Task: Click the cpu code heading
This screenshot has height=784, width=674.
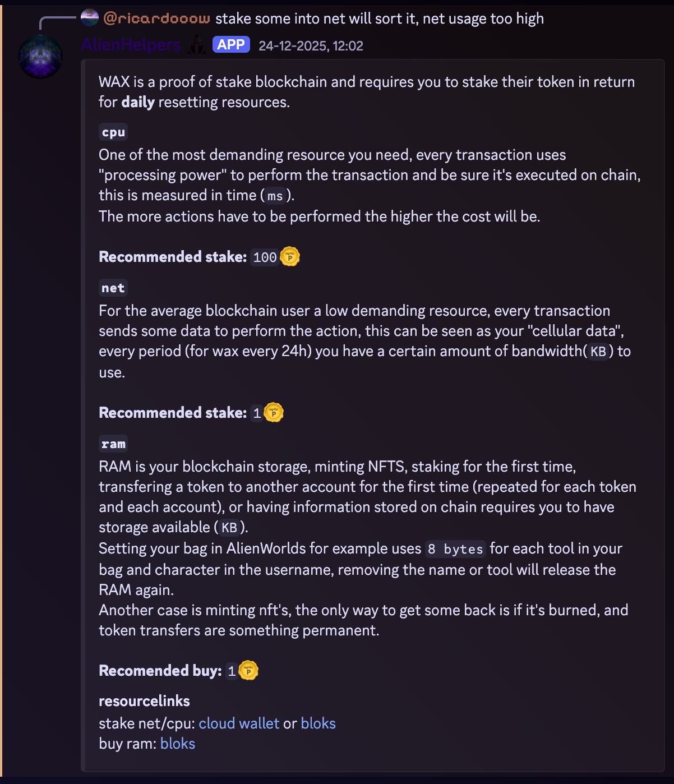Action: click(113, 132)
